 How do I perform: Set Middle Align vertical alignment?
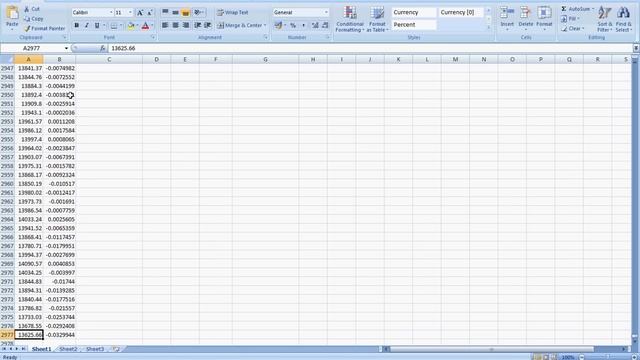(x=176, y=12)
